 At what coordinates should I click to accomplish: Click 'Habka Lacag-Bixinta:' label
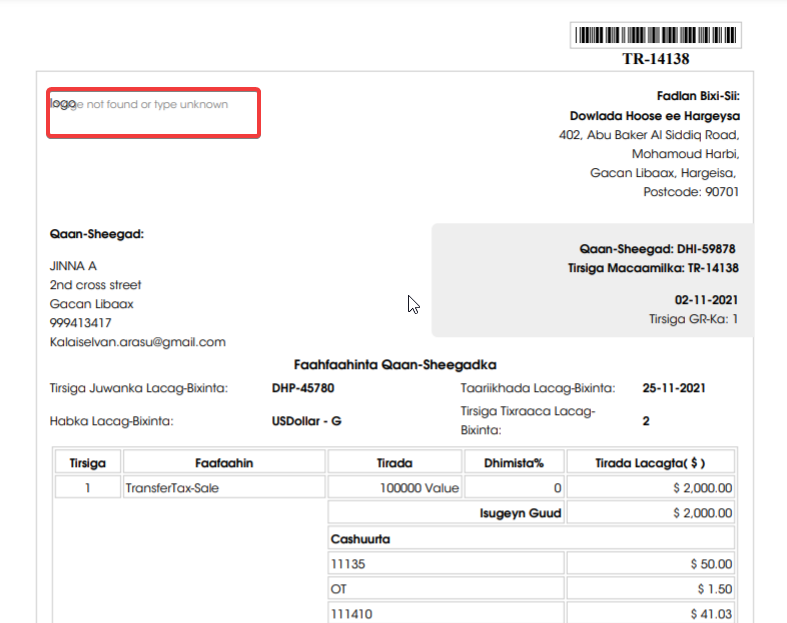tap(111, 421)
